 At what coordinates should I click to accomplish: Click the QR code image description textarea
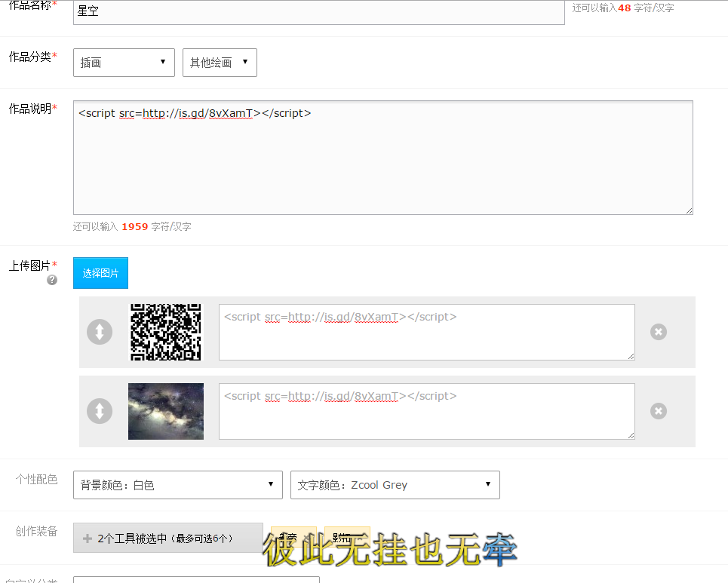click(x=427, y=332)
